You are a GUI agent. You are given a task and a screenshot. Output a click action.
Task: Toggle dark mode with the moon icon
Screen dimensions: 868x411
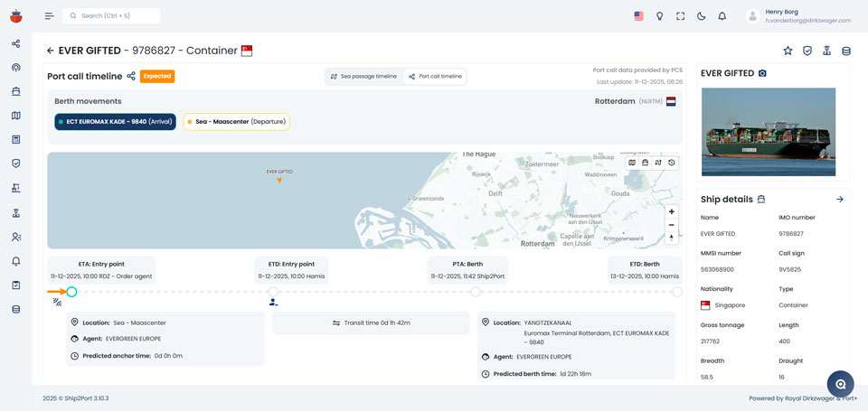701,16
